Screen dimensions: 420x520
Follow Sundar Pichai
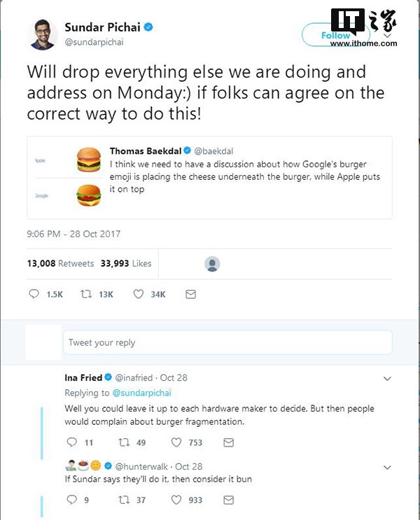(x=335, y=35)
